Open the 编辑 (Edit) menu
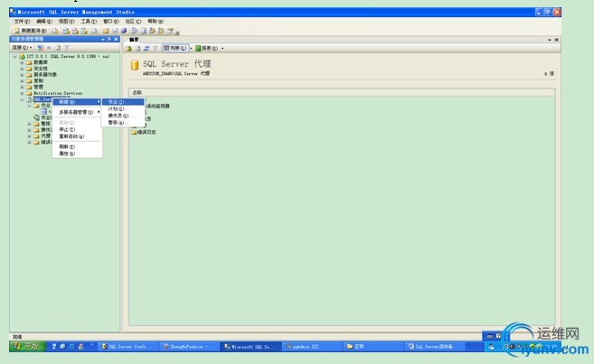 coord(44,22)
